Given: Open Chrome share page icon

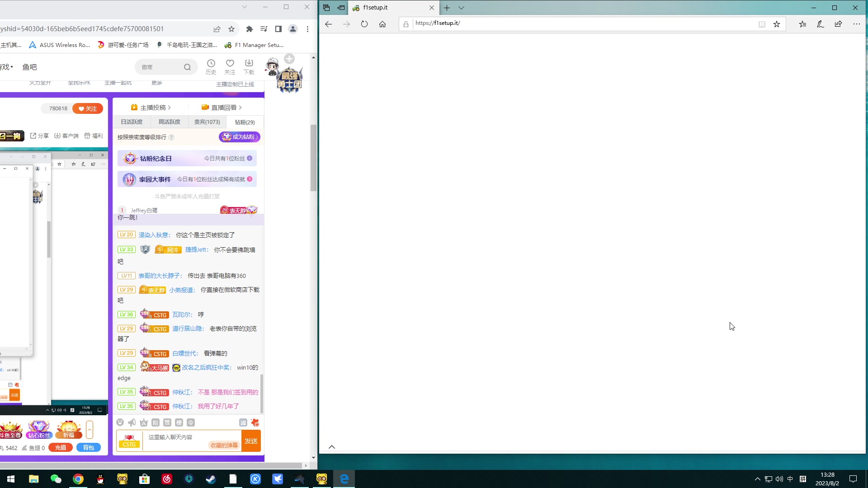Looking at the screenshot, I should (x=217, y=29).
